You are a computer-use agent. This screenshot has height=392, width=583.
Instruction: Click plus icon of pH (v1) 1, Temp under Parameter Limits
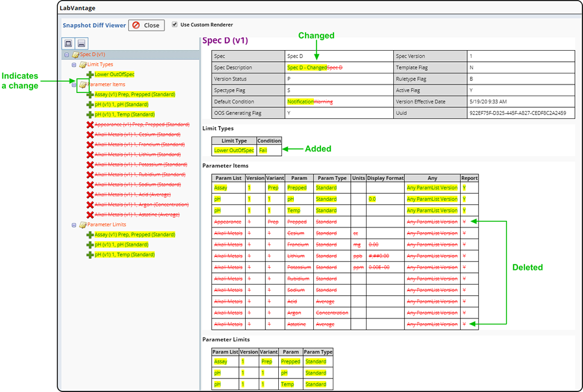pos(90,255)
